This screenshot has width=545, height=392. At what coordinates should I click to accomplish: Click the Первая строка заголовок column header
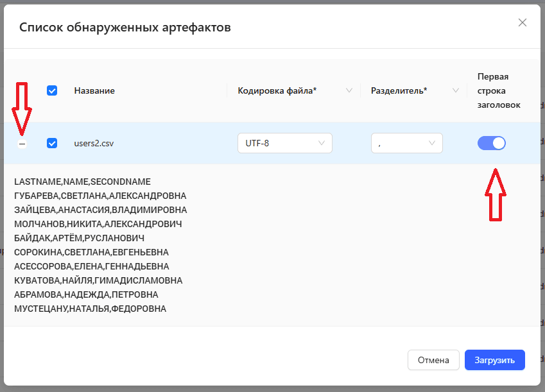click(499, 90)
